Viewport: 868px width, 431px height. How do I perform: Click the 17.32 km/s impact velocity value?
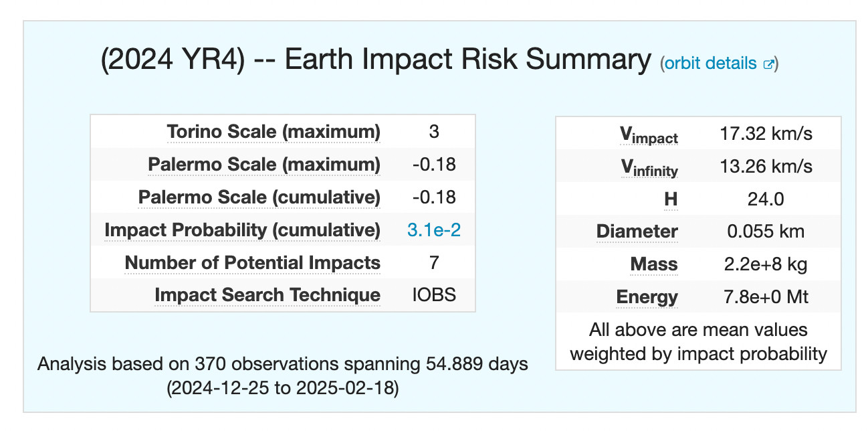pyautogui.click(x=766, y=133)
